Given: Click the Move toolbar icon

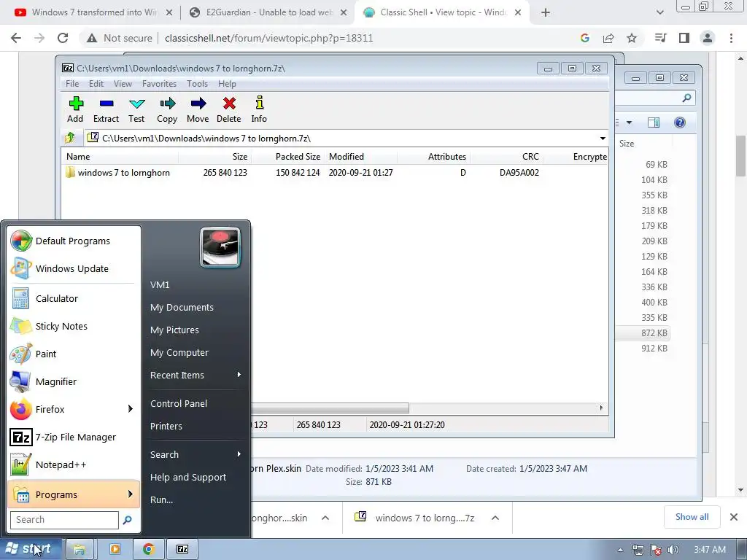Looking at the screenshot, I should point(198,110).
